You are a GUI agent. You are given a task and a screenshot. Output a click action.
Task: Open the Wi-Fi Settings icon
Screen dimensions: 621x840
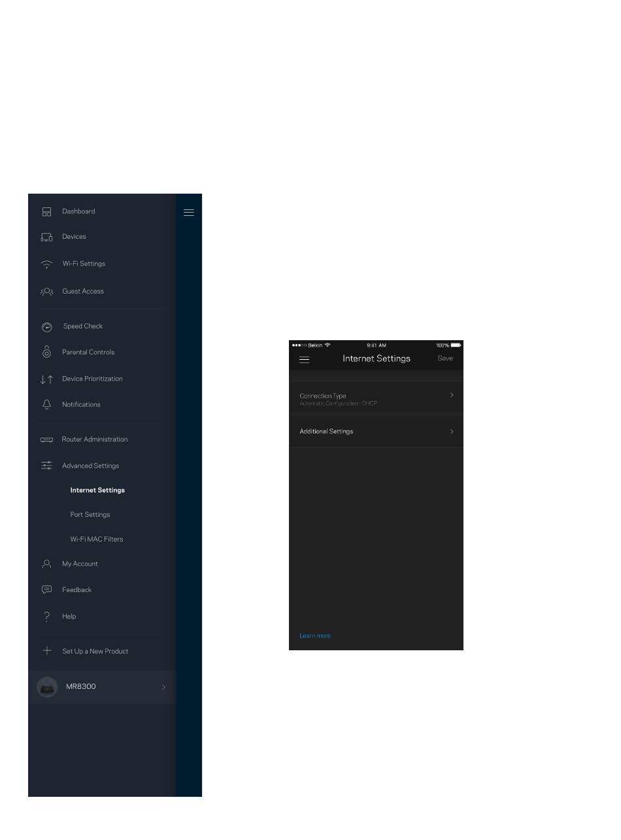[x=46, y=264]
